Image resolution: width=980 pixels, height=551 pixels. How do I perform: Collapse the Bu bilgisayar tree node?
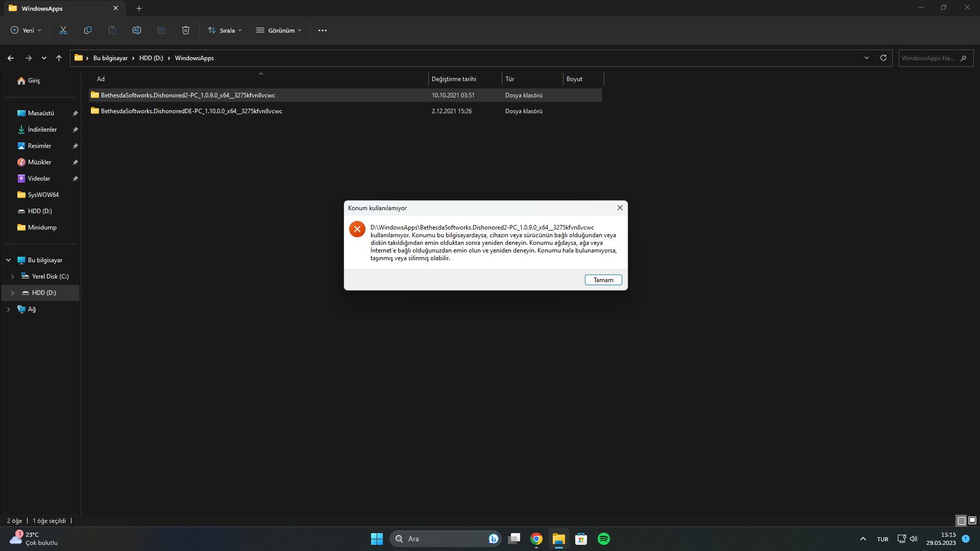[x=9, y=260]
